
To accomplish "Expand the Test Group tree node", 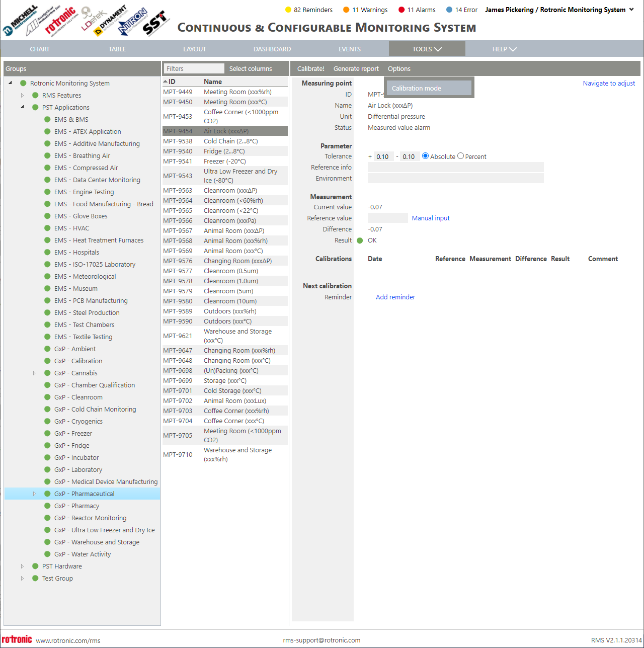I will click(22, 578).
